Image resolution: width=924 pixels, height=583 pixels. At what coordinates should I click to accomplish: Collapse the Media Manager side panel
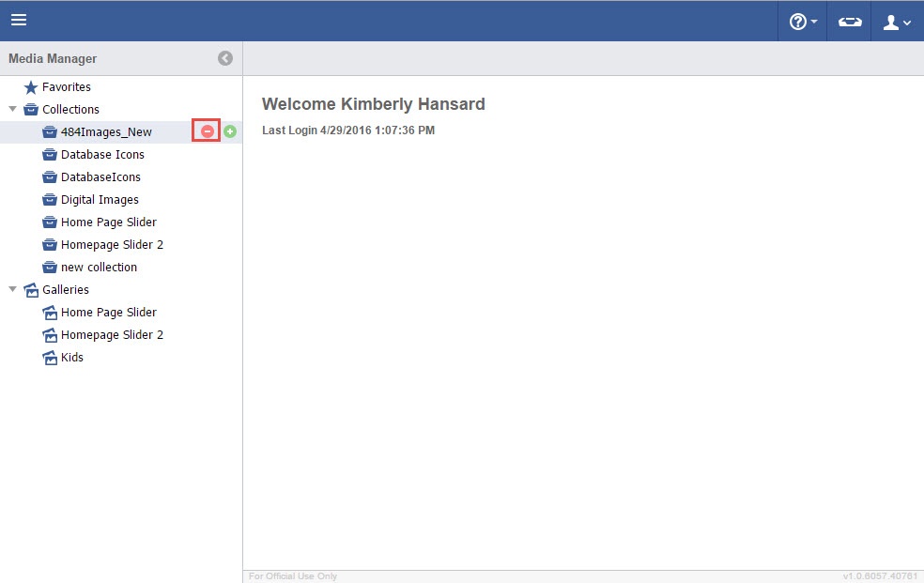coord(225,58)
